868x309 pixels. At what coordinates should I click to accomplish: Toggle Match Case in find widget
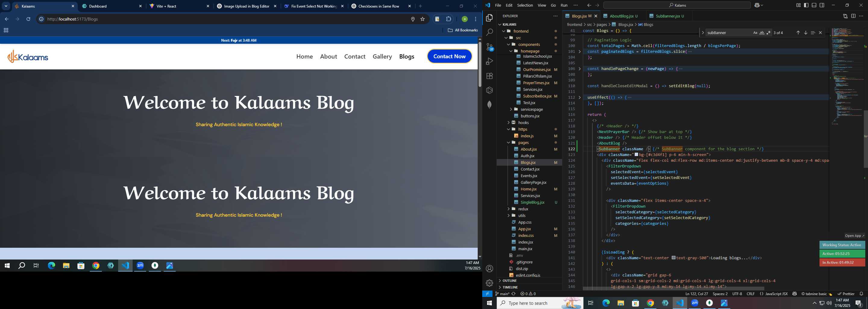(x=755, y=33)
